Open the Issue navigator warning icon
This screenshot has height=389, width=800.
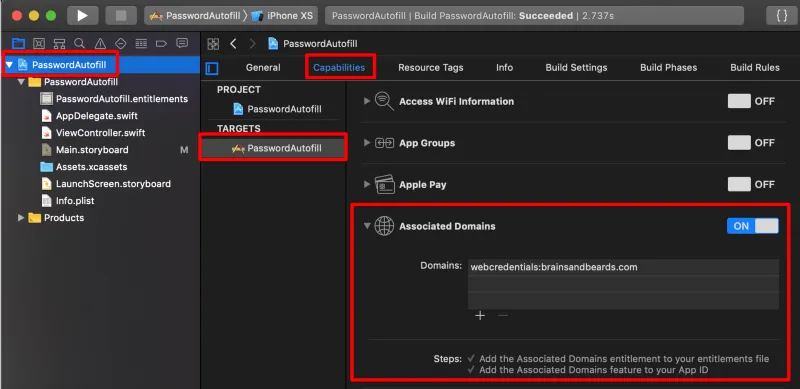(100, 43)
